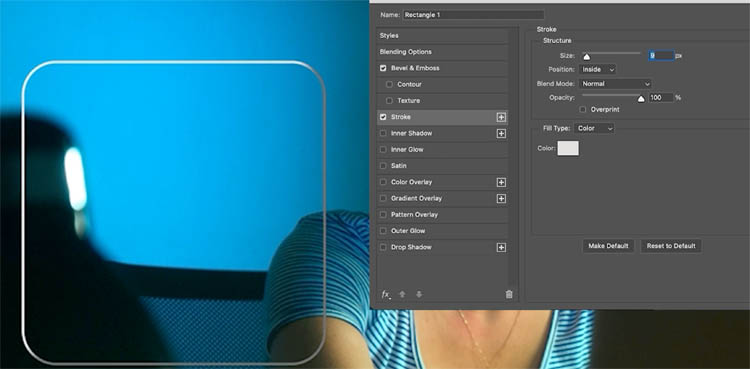Image resolution: width=750 pixels, height=369 pixels.
Task: Add another Stroke effect with plus icon
Action: pyautogui.click(x=501, y=117)
